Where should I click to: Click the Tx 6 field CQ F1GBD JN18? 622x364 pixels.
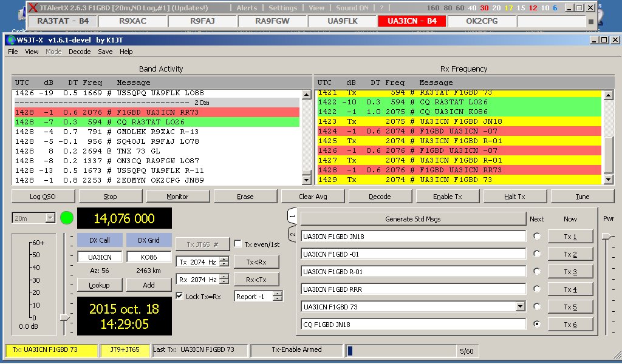pos(413,325)
